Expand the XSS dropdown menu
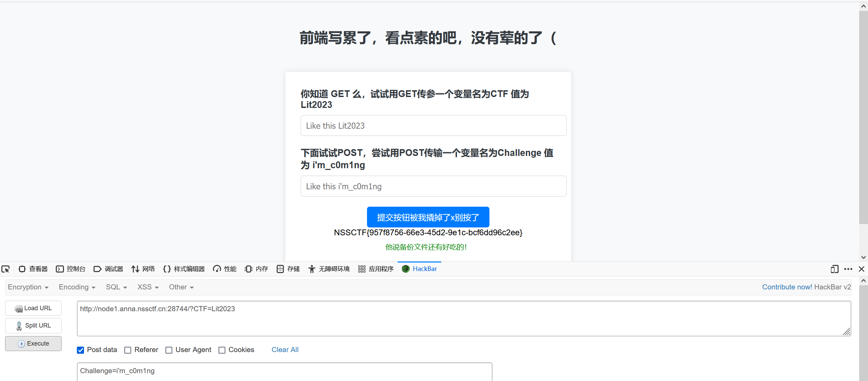This screenshot has height=381, width=868. [148, 287]
